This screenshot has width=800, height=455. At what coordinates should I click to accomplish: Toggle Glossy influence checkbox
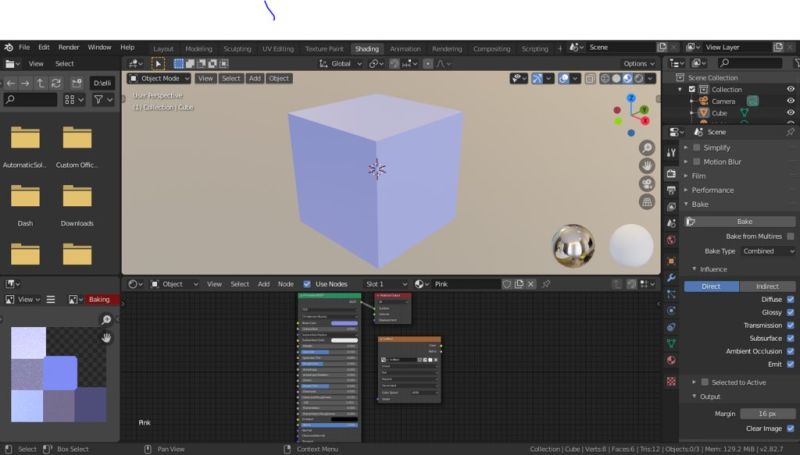[x=791, y=312]
